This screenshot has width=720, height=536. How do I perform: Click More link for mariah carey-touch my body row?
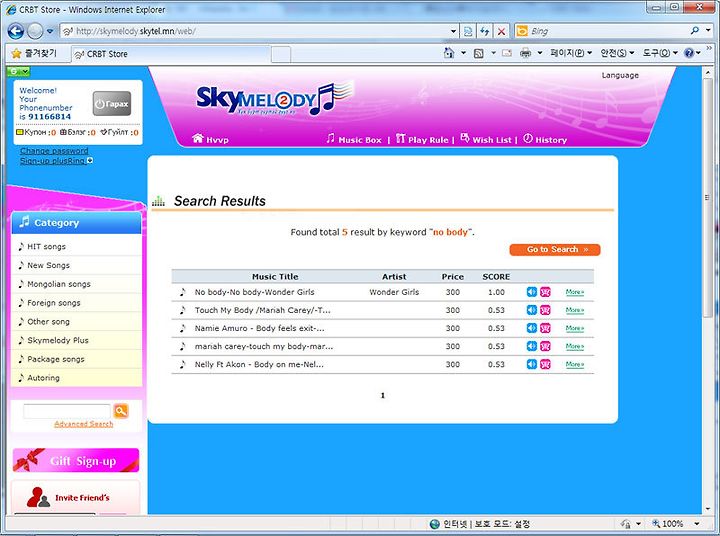coord(574,346)
